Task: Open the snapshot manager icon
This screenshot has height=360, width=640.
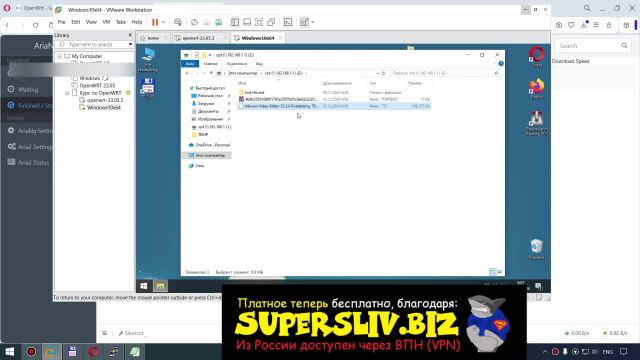Action: click(218, 22)
